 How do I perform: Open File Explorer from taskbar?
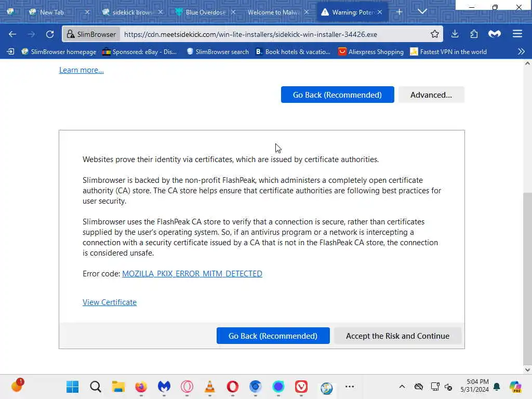click(118, 387)
